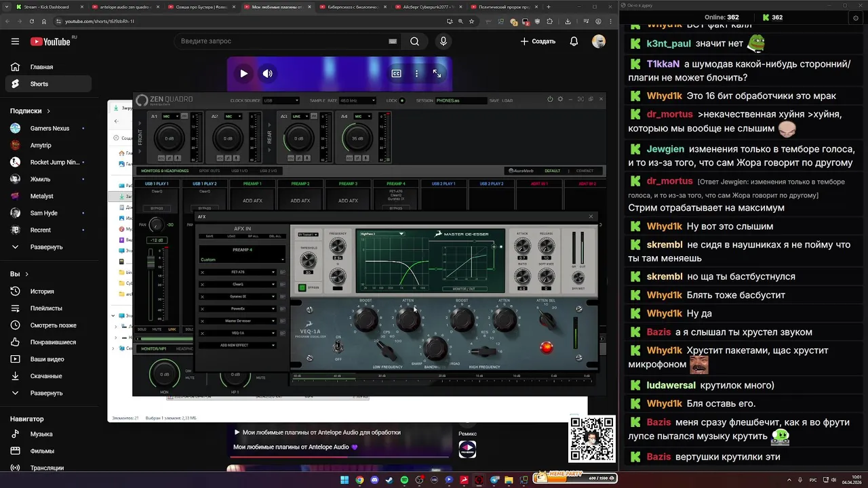
Task: Switch to USB 2 I/O tab
Action: [x=268, y=171]
